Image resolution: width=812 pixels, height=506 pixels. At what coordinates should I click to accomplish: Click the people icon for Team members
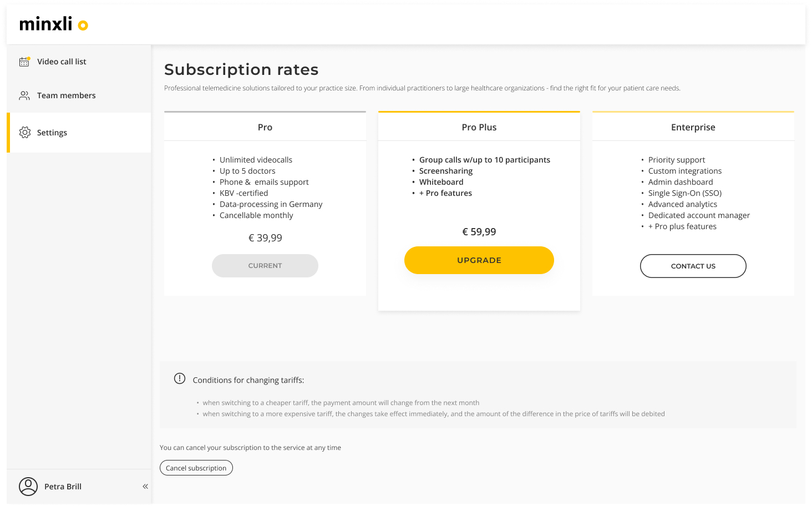click(x=24, y=95)
